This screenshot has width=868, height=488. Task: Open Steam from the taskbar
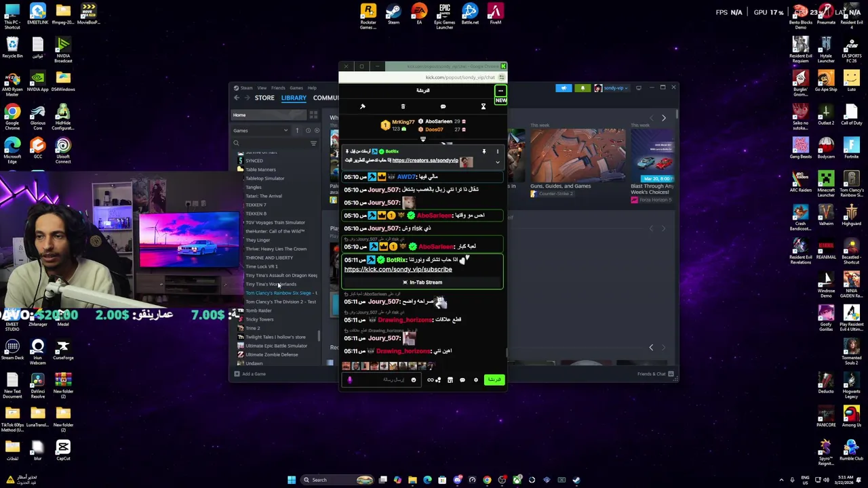[576, 480]
